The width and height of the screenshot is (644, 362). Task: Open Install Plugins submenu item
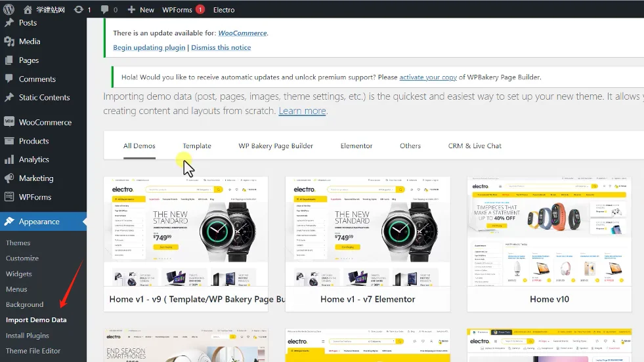(27, 335)
